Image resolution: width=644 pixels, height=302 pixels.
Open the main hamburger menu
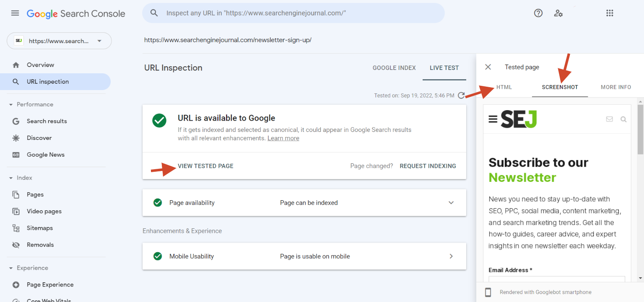click(x=15, y=13)
